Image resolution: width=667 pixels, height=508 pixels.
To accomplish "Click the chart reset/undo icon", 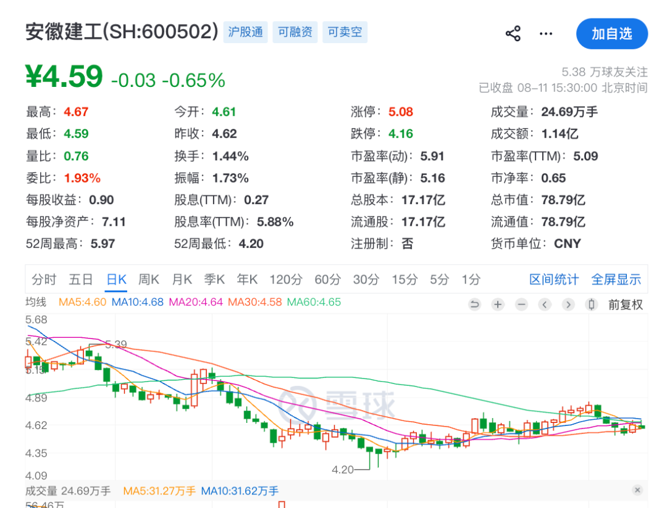I will 474,304.
